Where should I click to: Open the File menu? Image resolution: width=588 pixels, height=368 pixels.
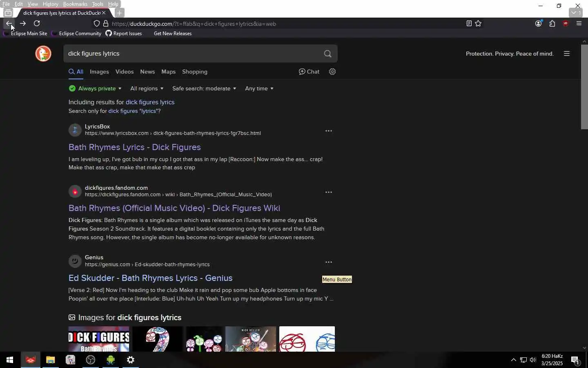tap(6, 4)
